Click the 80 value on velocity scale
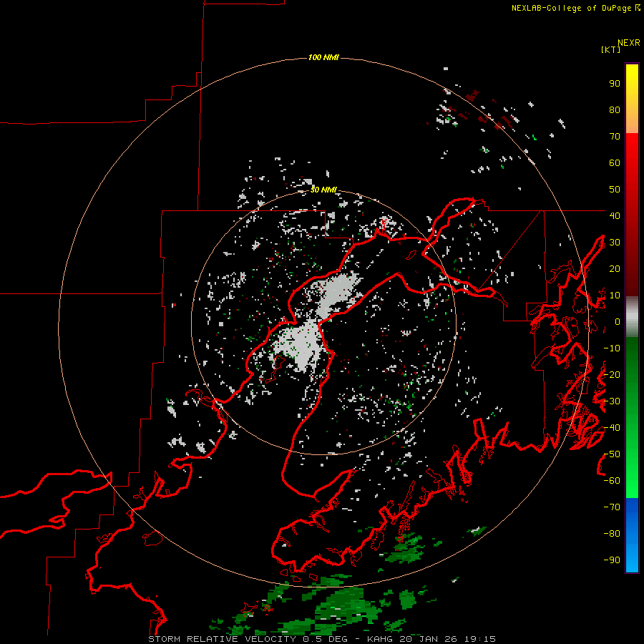Image resolution: width=644 pixels, height=644 pixels. click(615, 110)
